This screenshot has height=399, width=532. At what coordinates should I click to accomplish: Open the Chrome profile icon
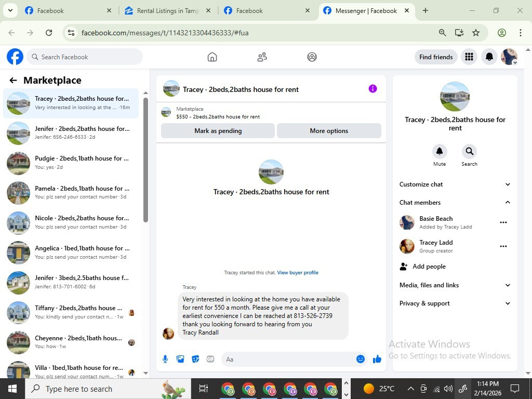(502, 33)
